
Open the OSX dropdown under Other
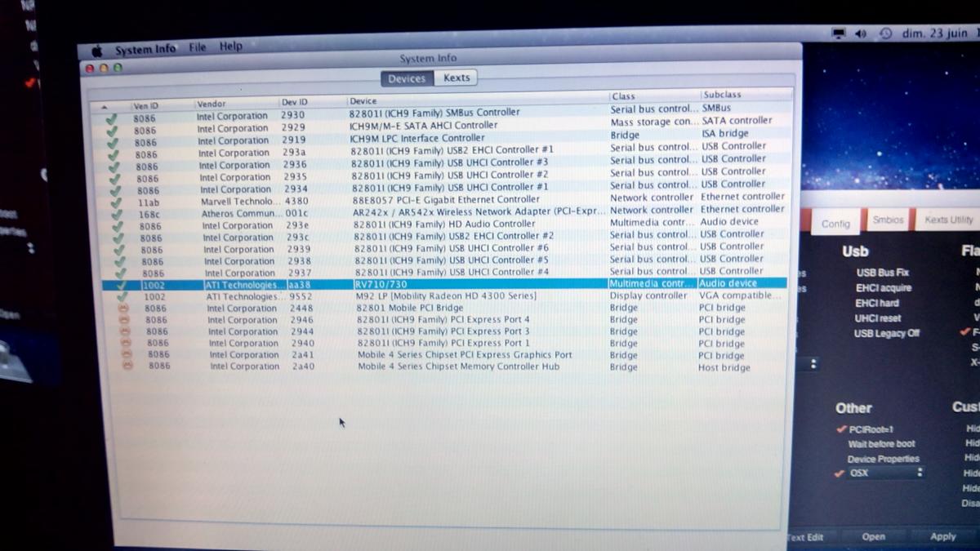pos(886,473)
